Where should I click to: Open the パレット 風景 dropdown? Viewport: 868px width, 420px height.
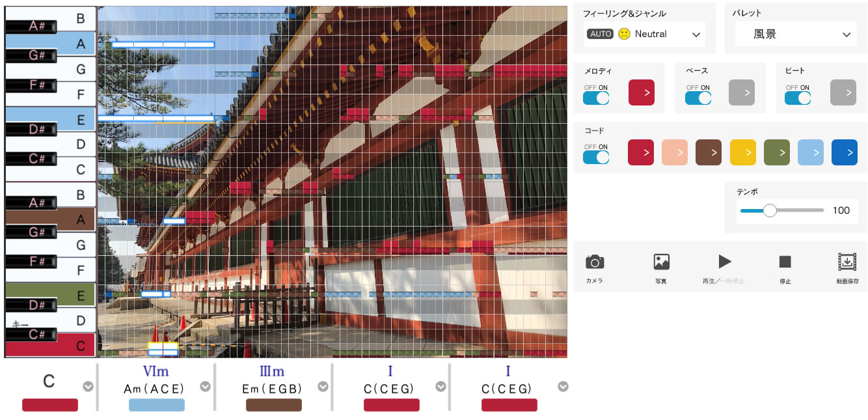(x=795, y=34)
